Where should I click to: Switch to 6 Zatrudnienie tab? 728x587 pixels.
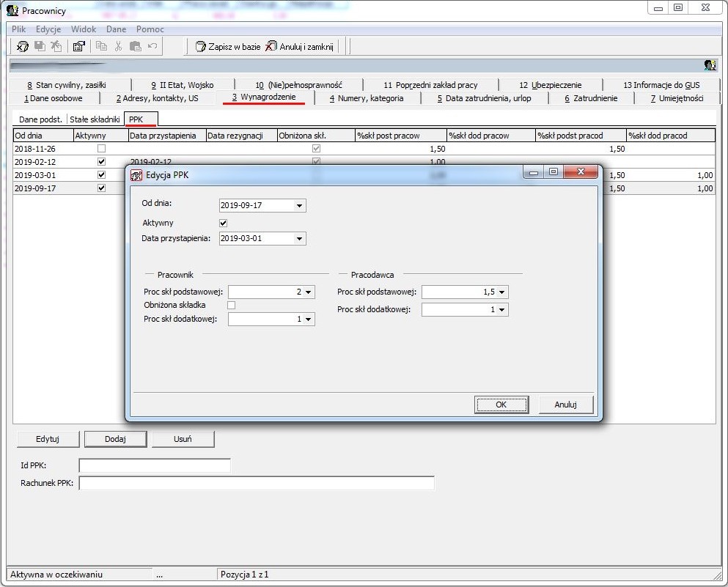(591, 98)
